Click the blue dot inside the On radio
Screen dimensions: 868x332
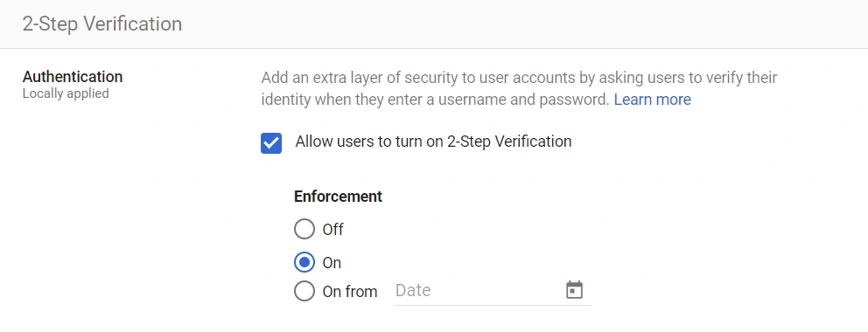coord(304,262)
